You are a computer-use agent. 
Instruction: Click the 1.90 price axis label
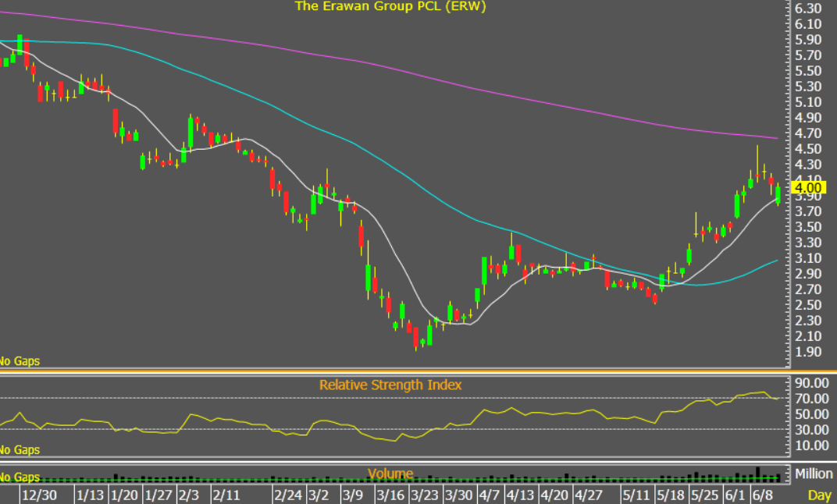808,351
